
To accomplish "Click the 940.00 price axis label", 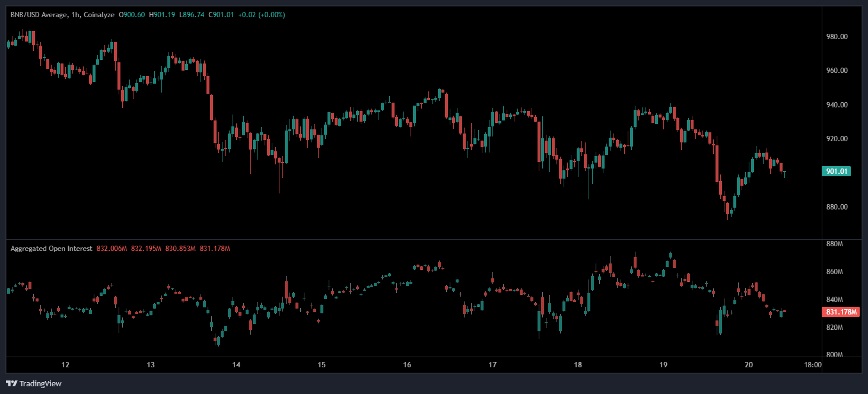I will tap(837, 105).
